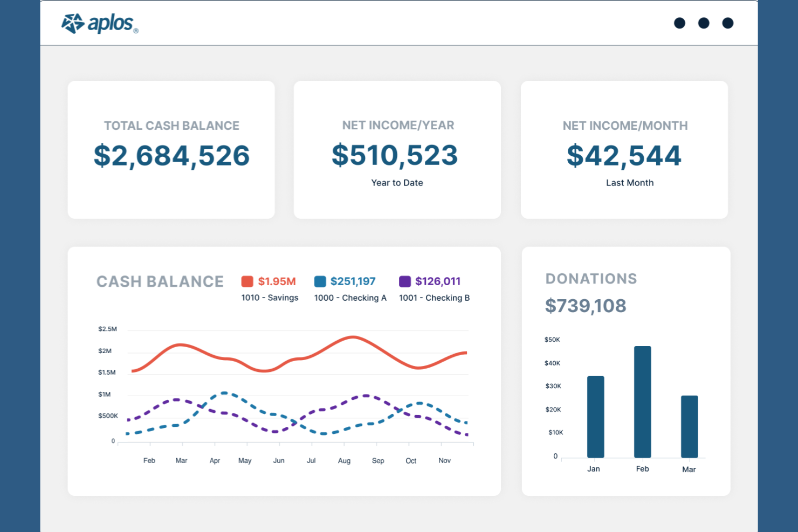798x532 pixels.
Task: Expand the Total Cash Balance card
Action: (x=171, y=149)
